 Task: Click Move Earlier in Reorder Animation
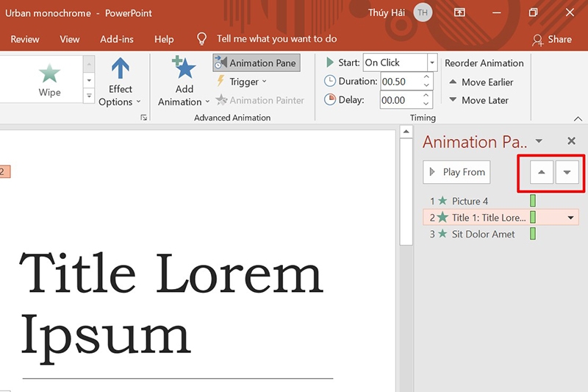coord(481,82)
